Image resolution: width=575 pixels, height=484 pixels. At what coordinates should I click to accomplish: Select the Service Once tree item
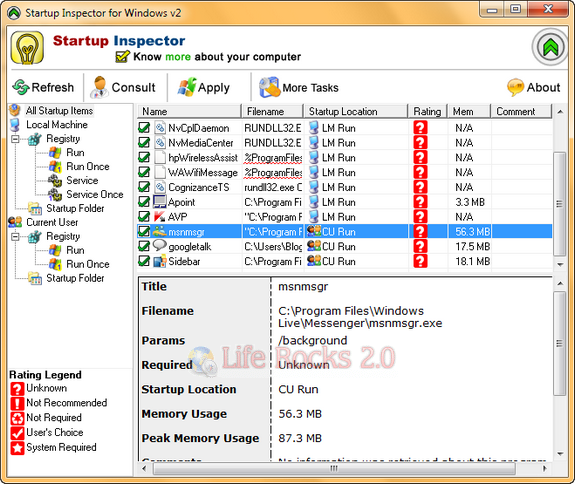[95, 194]
